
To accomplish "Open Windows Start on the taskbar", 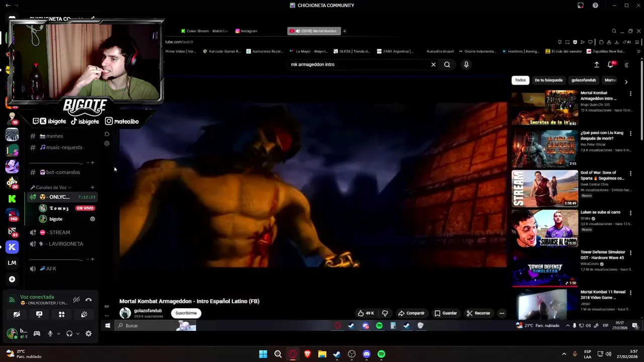I will (x=263, y=354).
